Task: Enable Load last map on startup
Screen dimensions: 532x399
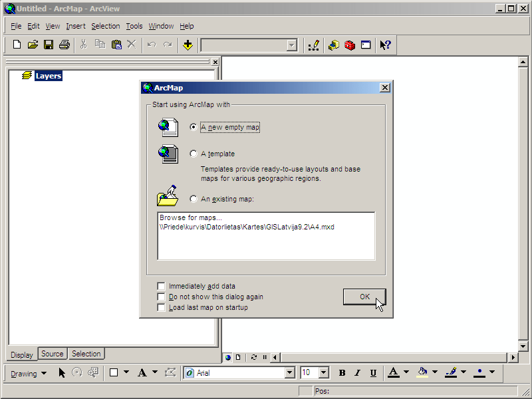Action: click(x=161, y=307)
